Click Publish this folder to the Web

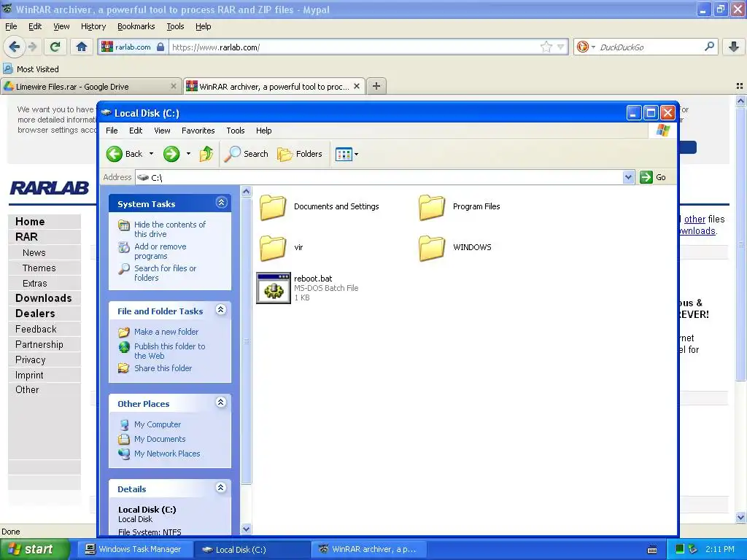point(169,351)
